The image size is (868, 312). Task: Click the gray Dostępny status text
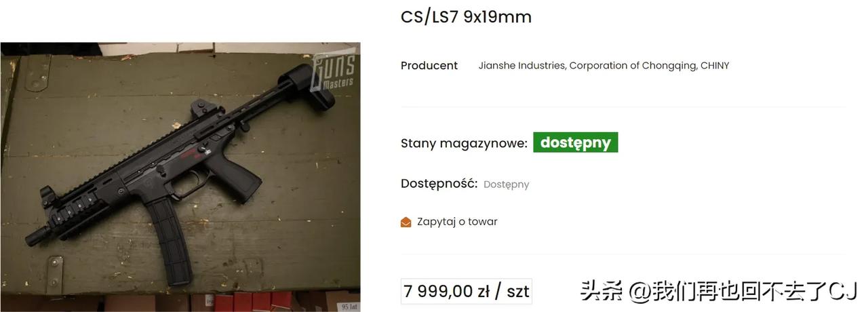point(506,184)
